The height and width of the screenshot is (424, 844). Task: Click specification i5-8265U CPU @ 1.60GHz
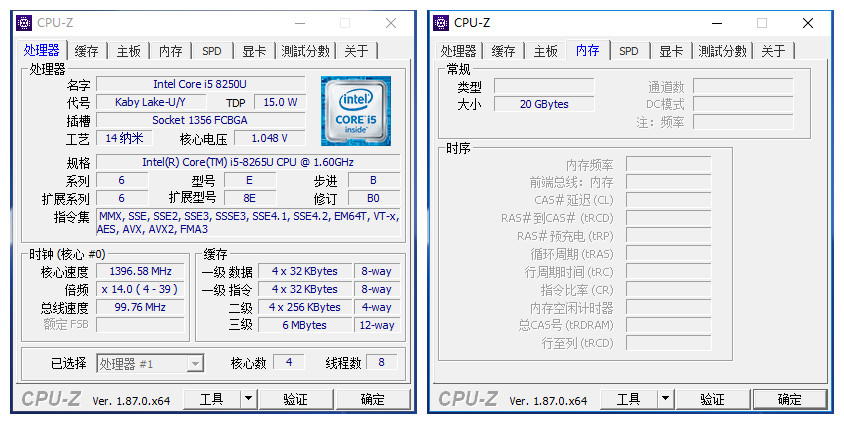(x=248, y=162)
